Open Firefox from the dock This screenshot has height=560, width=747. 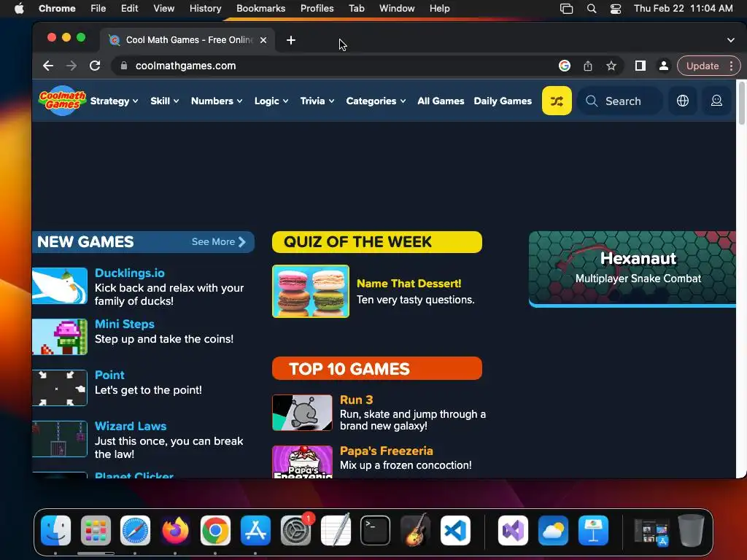click(175, 531)
